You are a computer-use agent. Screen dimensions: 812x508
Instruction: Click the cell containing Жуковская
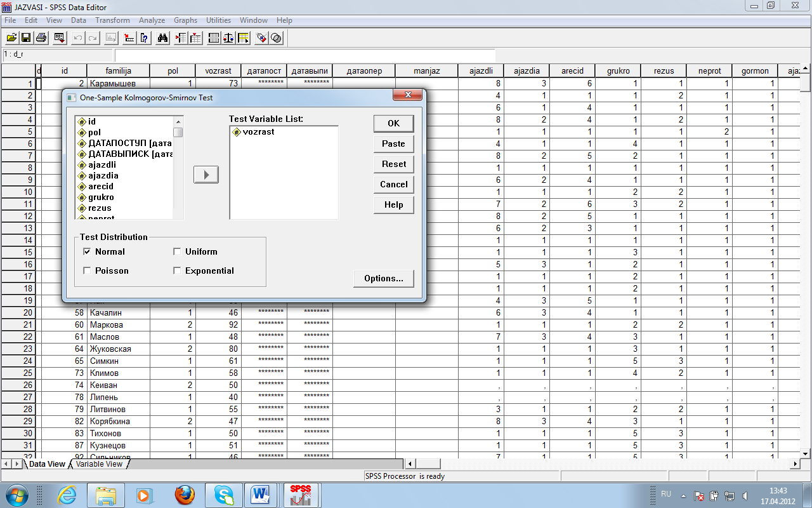pyautogui.click(x=118, y=349)
